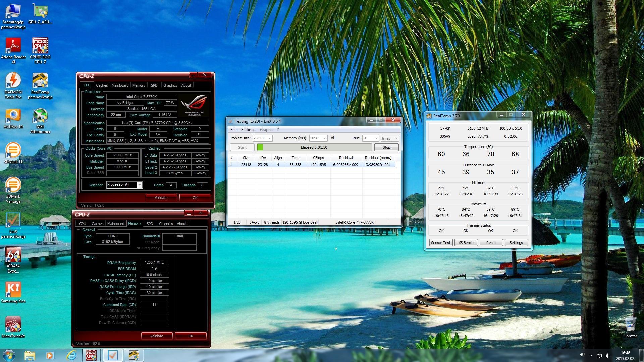Open the Processor #1 selection dropdown
The height and width of the screenshot is (362, 644).
[140, 185]
